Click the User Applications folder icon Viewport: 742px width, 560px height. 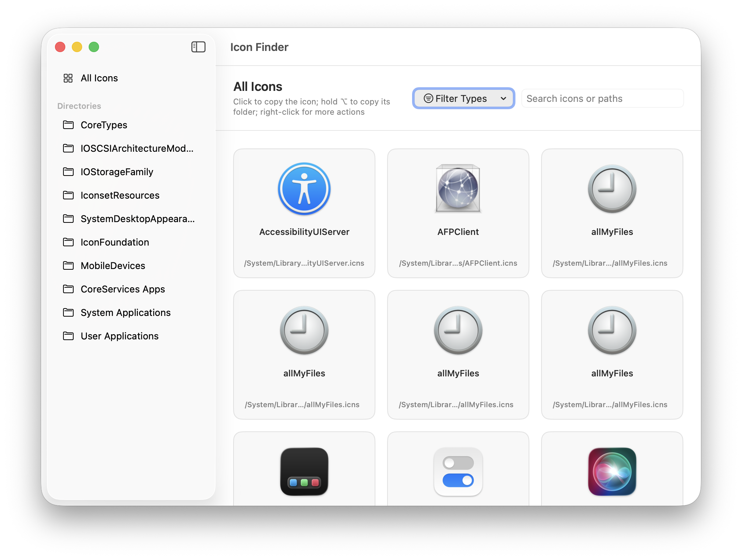68,336
